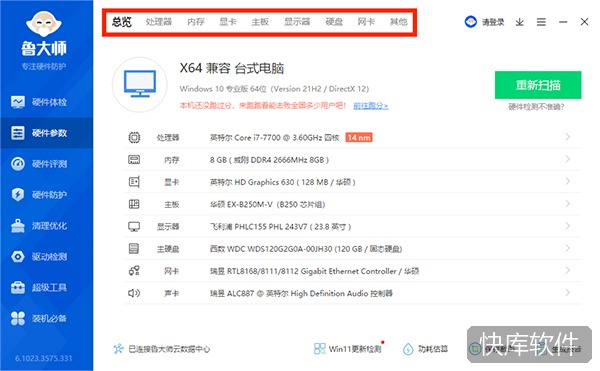Viewport: 600px width, 371px height.
Task: Open 清理优化 in the sidebar
Action: click(46, 226)
